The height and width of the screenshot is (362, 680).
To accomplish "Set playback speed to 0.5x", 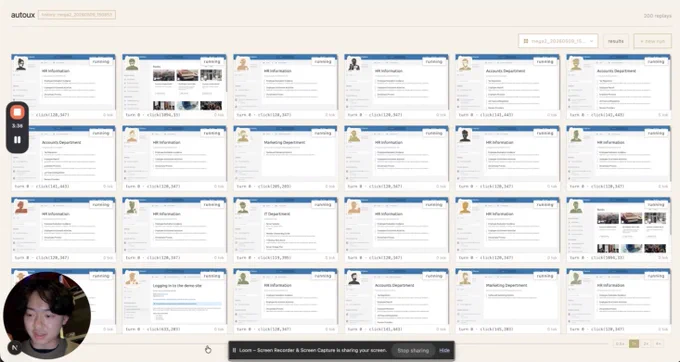I will pos(620,344).
